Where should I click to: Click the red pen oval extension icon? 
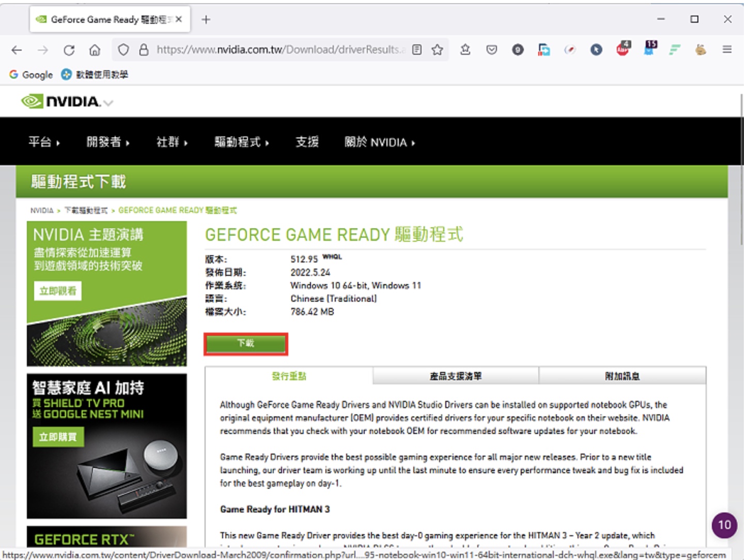(570, 50)
